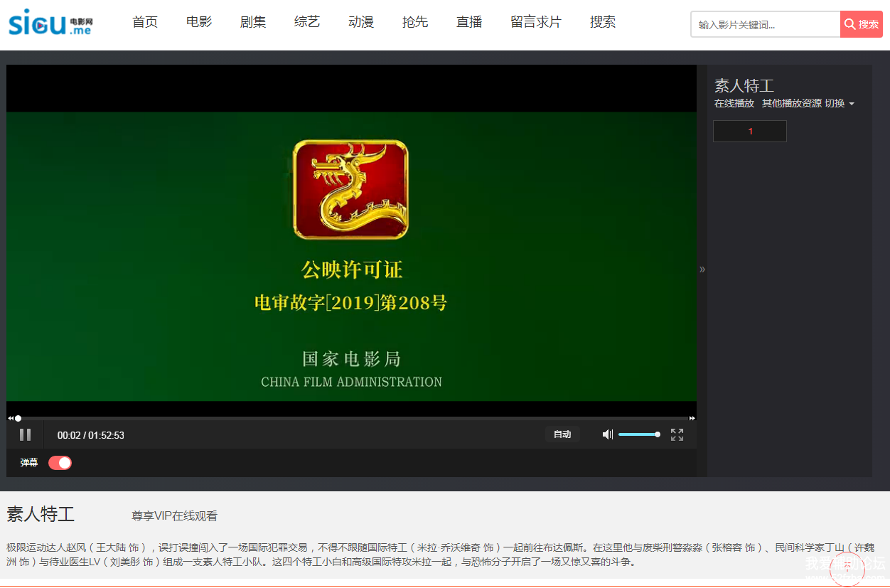Collapse the episode side panel chevron
This screenshot has height=588, width=890.
coord(702,269)
